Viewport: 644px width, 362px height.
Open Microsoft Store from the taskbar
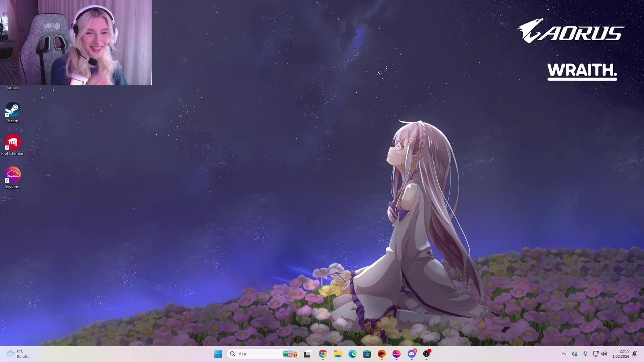pyautogui.click(x=367, y=354)
